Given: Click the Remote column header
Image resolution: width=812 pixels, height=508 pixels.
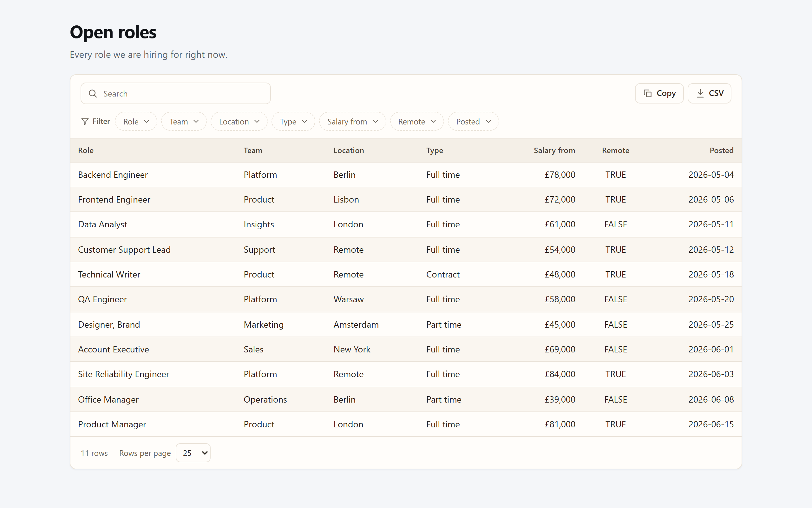Looking at the screenshot, I should 615,150.
